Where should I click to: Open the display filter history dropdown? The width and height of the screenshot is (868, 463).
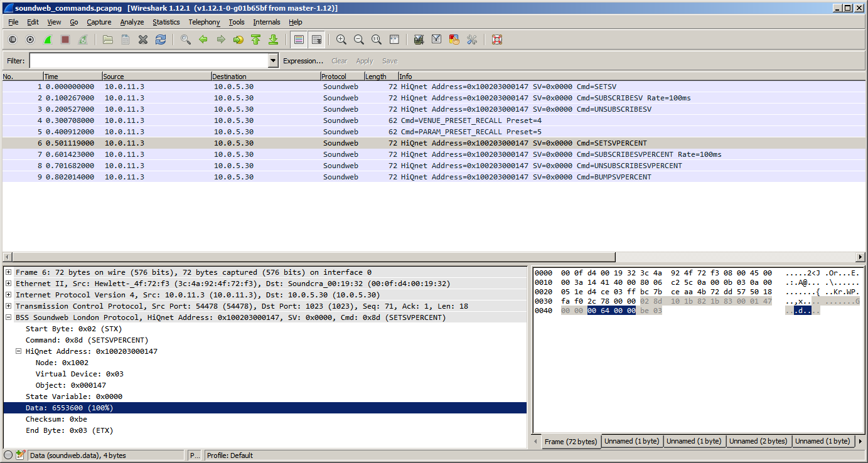click(x=273, y=61)
